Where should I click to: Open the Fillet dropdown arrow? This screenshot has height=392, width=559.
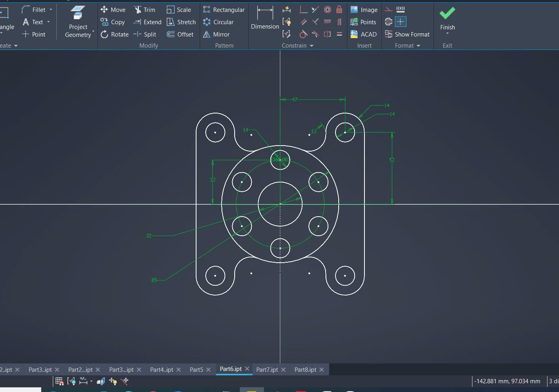pyautogui.click(x=51, y=10)
